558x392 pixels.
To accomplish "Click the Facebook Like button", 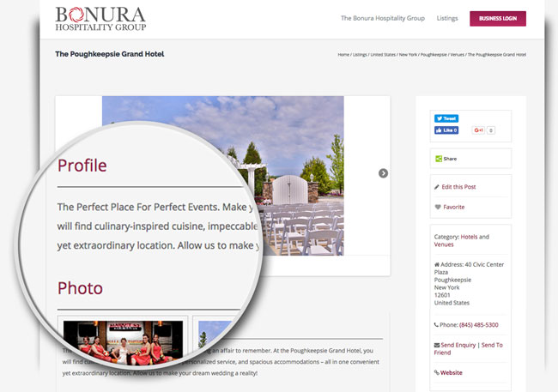I will pyautogui.click(x=446, y=130).
